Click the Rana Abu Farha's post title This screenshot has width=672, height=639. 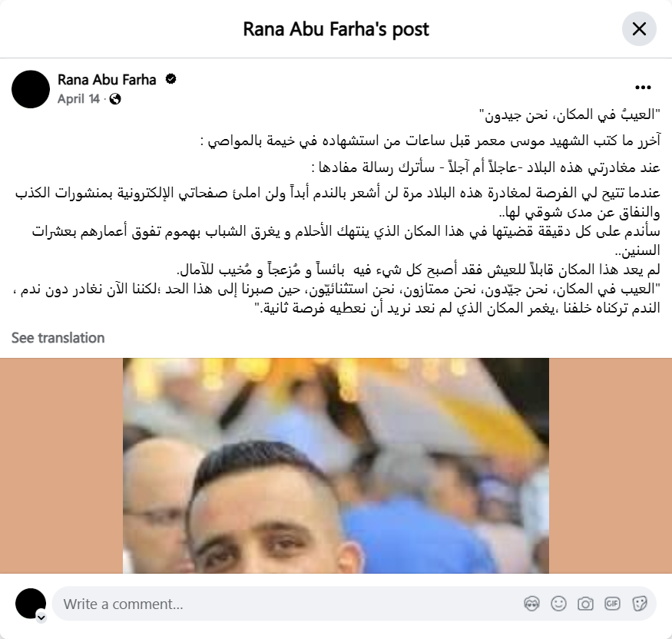tap(336, 29)
